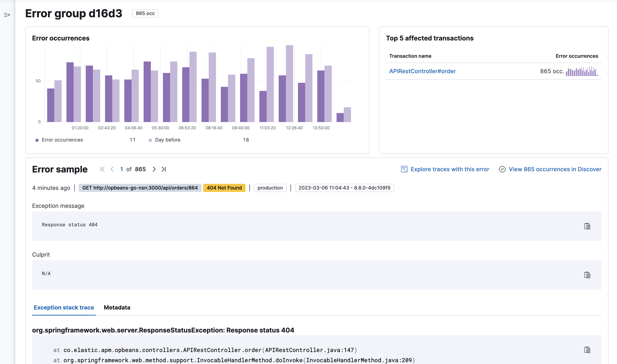
Task: Click the APIRestController#order sparkline chart
Action: coord(582,71)
